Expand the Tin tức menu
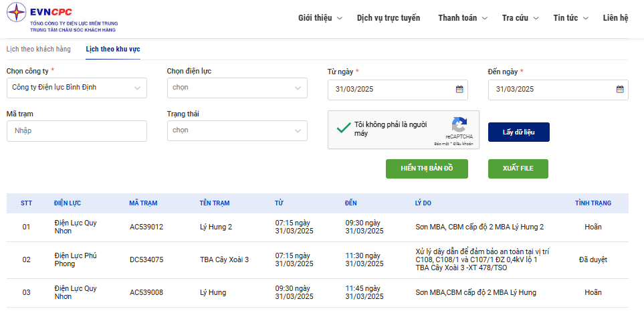 (x=570, y=18)
